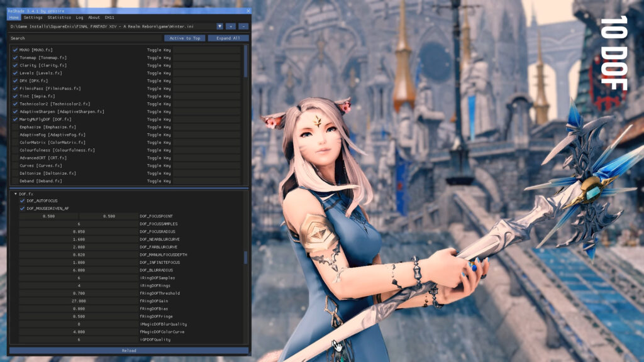Switch to the Settings tab

point(33,18)
